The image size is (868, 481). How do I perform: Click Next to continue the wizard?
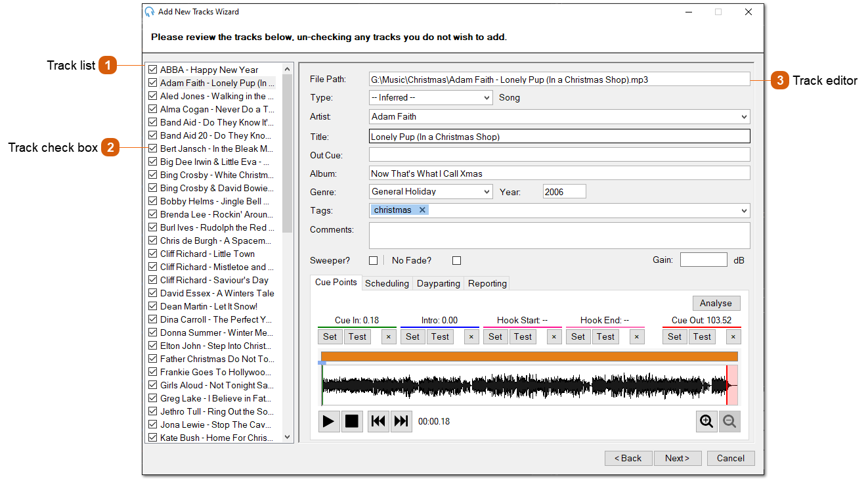click(x=677, y=458)
